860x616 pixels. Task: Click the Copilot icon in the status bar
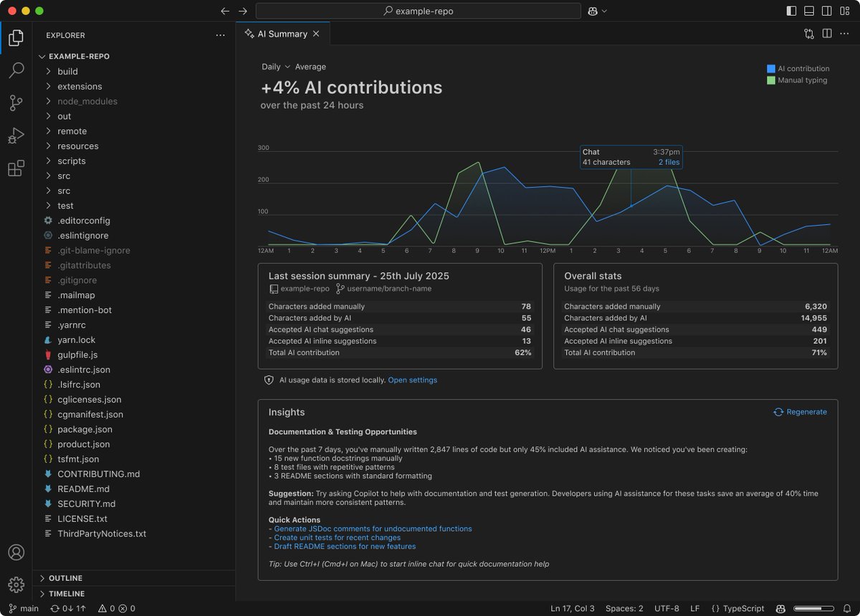780,608
